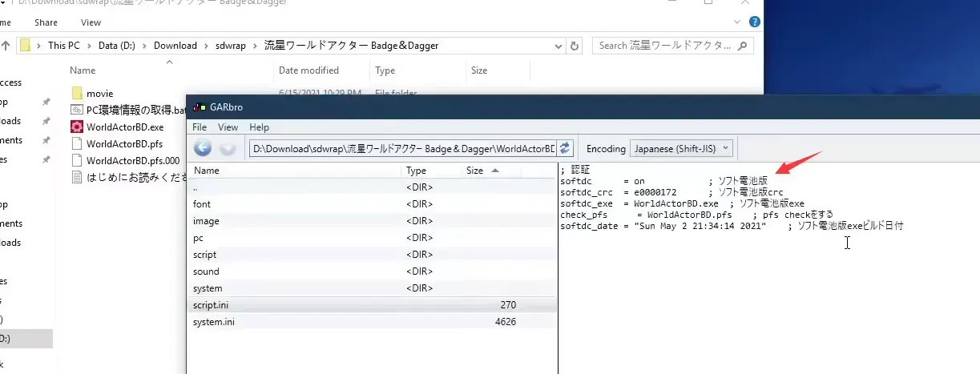
Task: Go to This PC in the breadcrumb
Action: [66, 46]
